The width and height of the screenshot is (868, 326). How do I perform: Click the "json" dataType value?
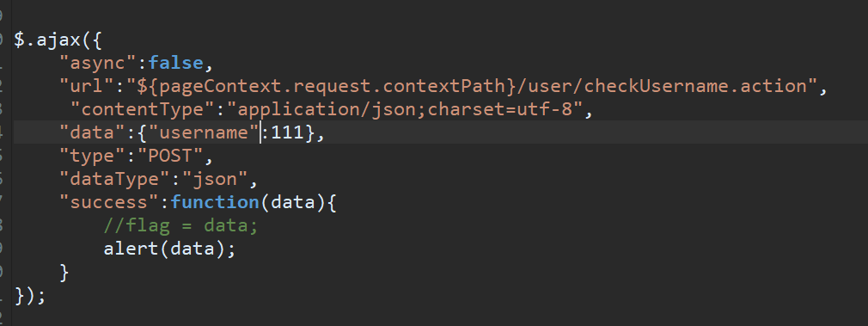214,180
